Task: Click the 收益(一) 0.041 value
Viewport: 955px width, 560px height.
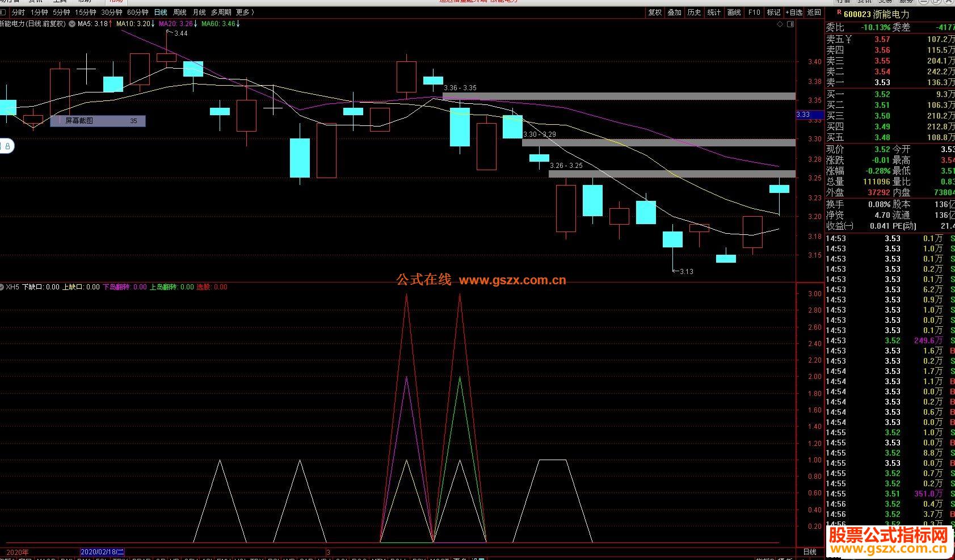Action: 880,226
